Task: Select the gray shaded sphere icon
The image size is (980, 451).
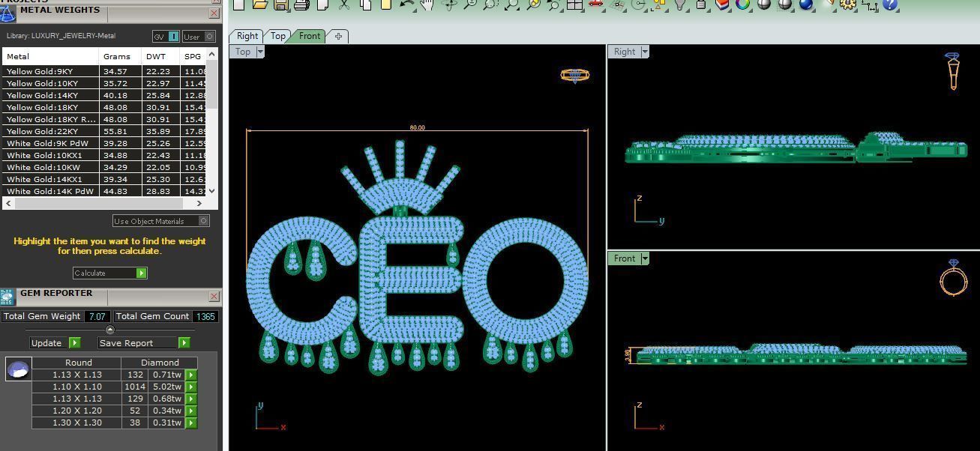Action: pos(764,4)
